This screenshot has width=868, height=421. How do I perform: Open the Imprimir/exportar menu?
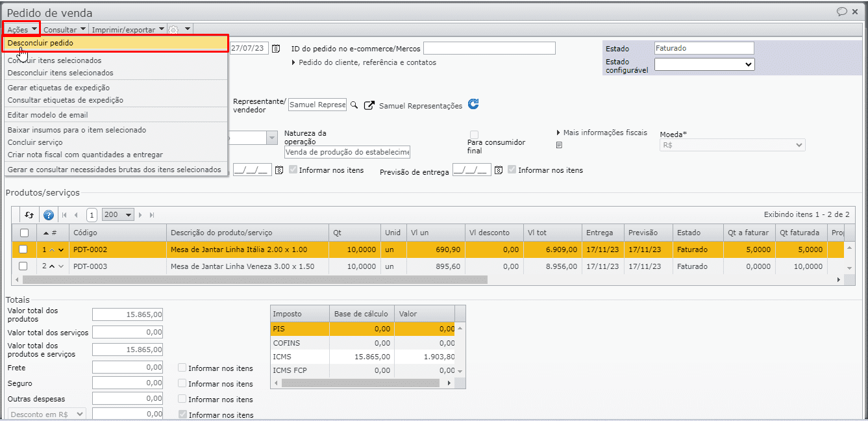coord(127,29)
